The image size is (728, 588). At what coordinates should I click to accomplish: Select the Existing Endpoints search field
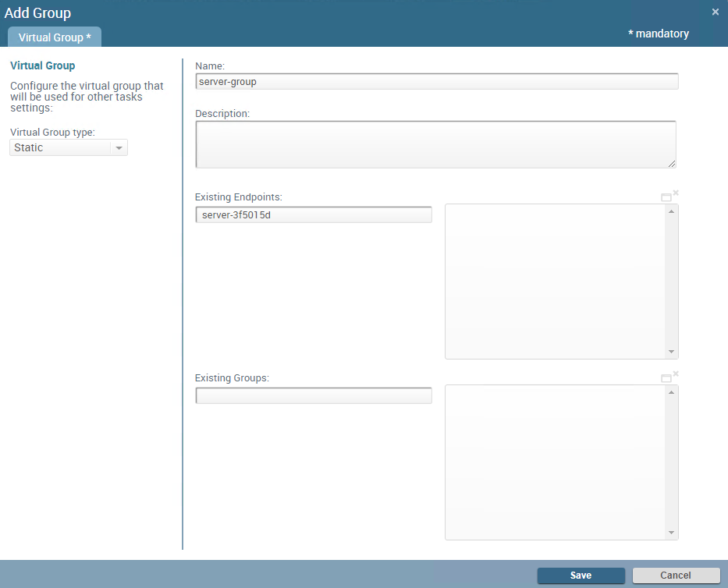coord(314,214)
